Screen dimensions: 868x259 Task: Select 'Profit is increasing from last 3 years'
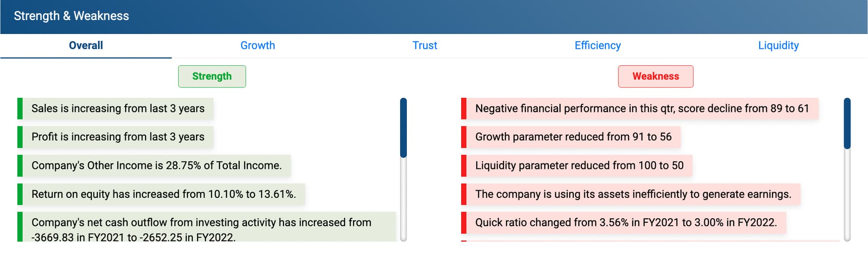point(116,137)
